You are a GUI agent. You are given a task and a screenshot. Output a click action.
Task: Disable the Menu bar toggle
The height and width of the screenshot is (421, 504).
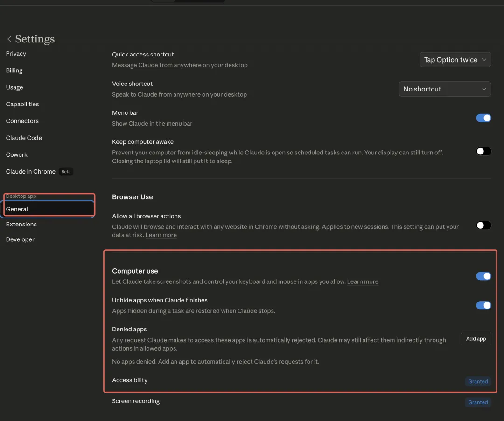[483, 118]
